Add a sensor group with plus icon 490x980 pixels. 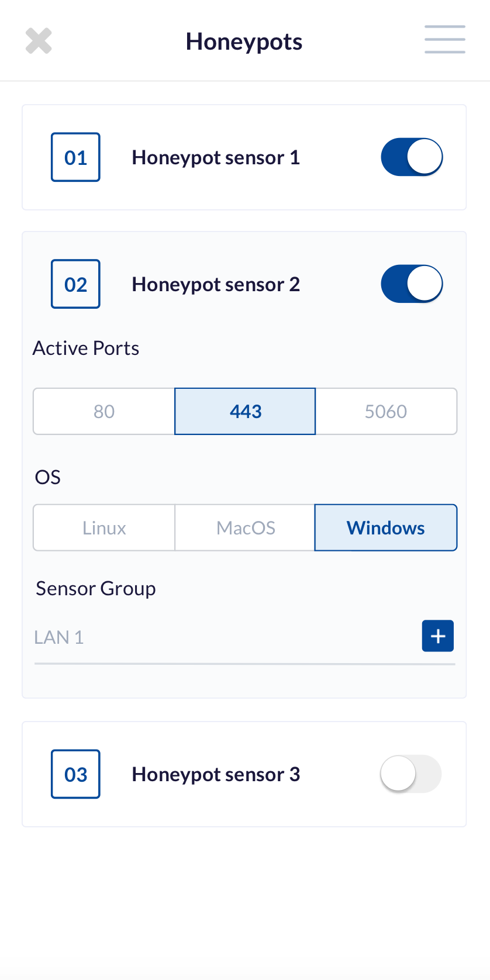tap(438, 636)
